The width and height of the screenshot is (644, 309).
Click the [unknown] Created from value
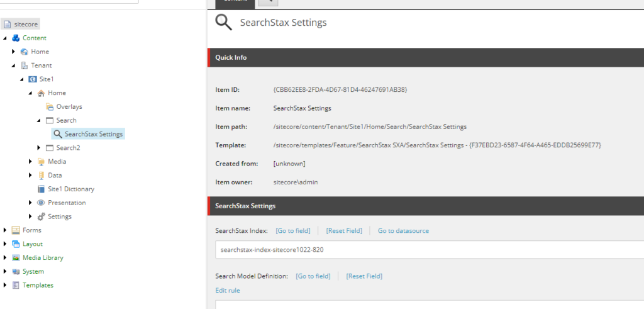click(289, 164)
